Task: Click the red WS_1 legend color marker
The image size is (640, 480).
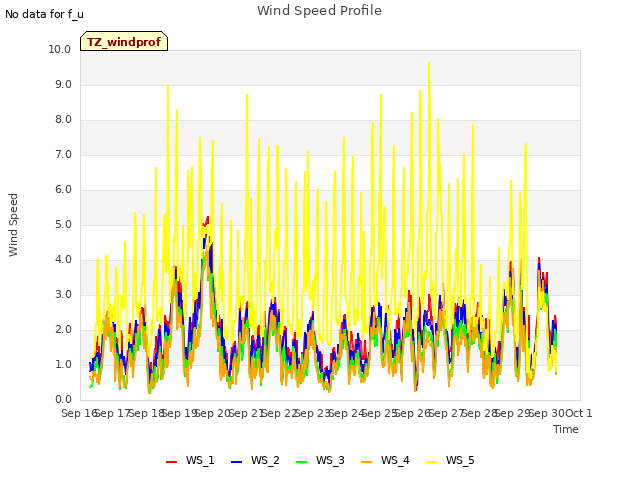Action: [x=171, y=461]
